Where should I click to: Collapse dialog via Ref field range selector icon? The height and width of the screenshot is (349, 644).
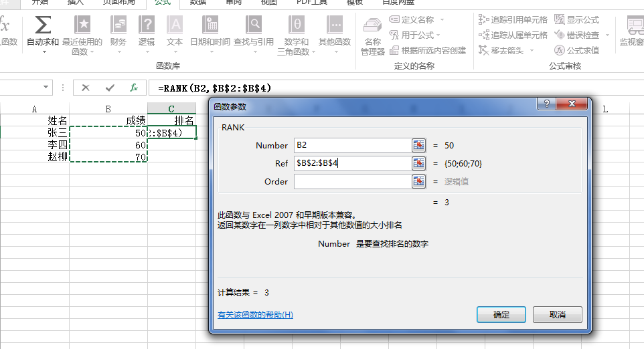[418, 163]
